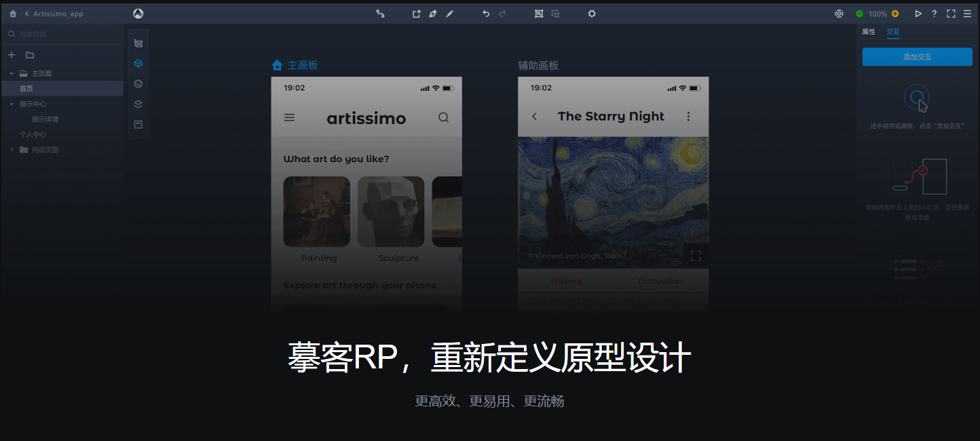Screen dimensions: 980x441
Task: Redo the last action
Action: point(502,14)
